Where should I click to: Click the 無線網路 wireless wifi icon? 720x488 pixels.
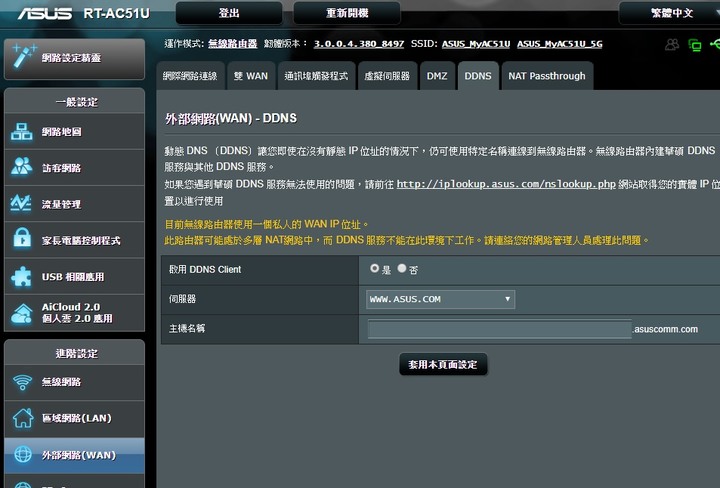click(22, 382)
